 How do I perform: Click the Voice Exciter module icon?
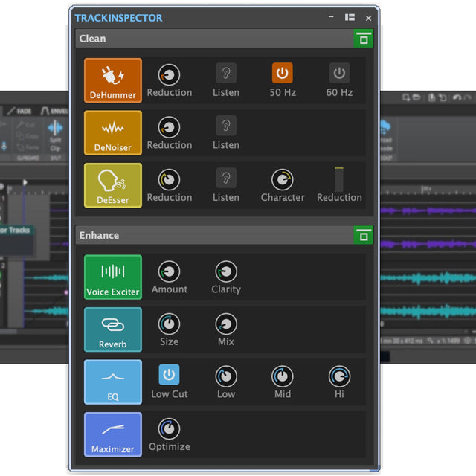(x=112, y=277)
